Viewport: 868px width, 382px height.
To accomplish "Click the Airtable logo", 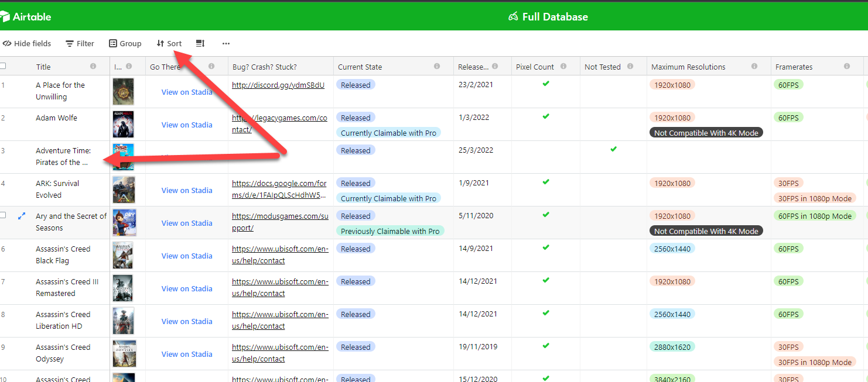I will (x=26, y=17).
